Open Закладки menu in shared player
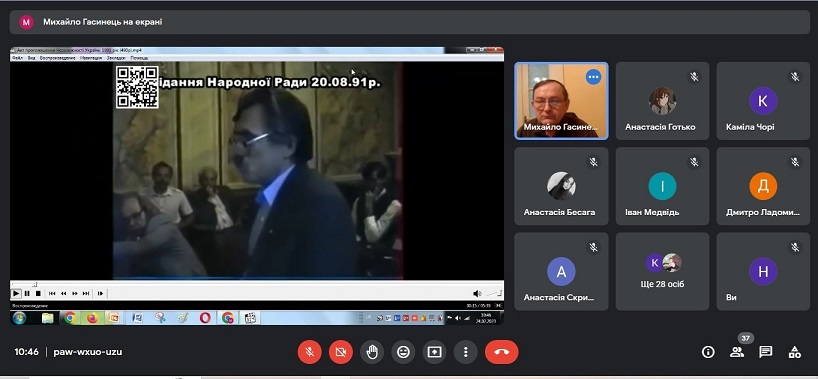 tap(116, 58)
